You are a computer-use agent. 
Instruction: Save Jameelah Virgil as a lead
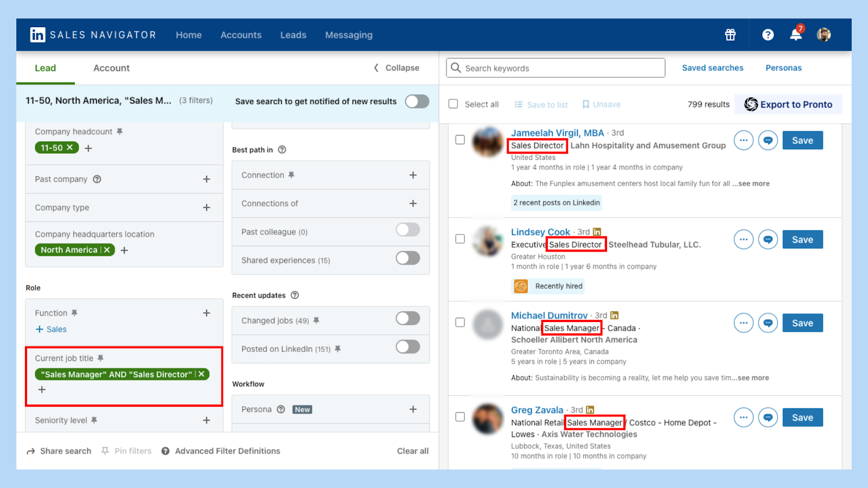tap(802, 140)
